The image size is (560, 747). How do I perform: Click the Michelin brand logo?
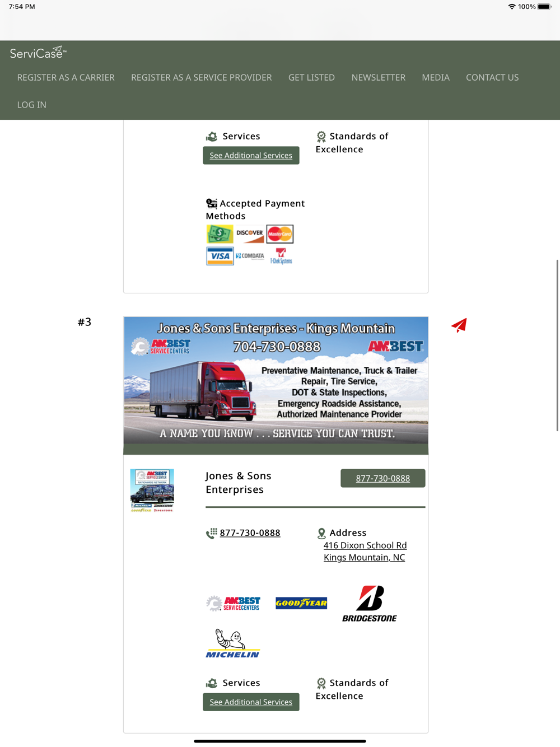(232, 643)
